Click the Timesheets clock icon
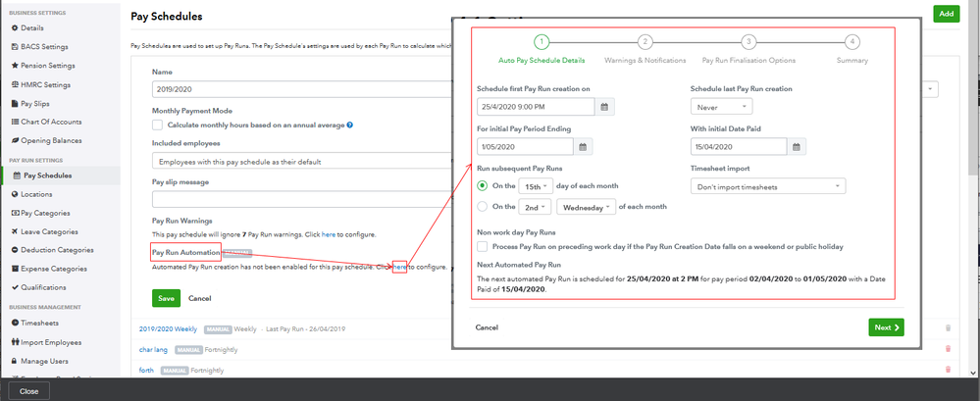Viewport: 980px width, 401px height. click(x=15, y=323)
